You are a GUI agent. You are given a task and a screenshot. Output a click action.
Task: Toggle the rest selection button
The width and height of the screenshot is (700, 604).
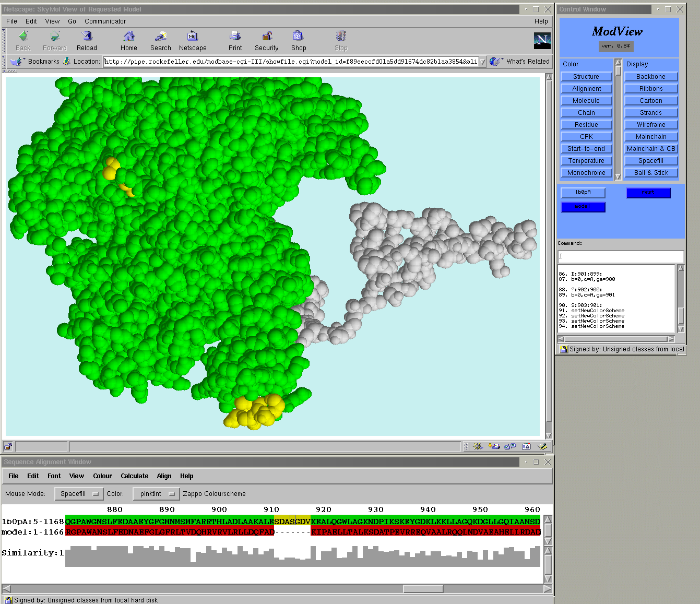pos(648,193)
